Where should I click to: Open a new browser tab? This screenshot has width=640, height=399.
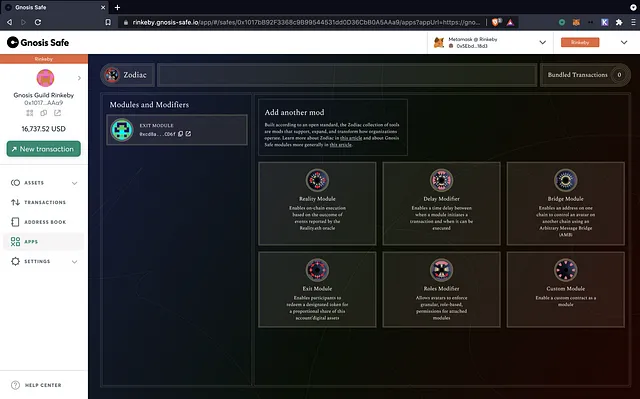tap(118, 7)
